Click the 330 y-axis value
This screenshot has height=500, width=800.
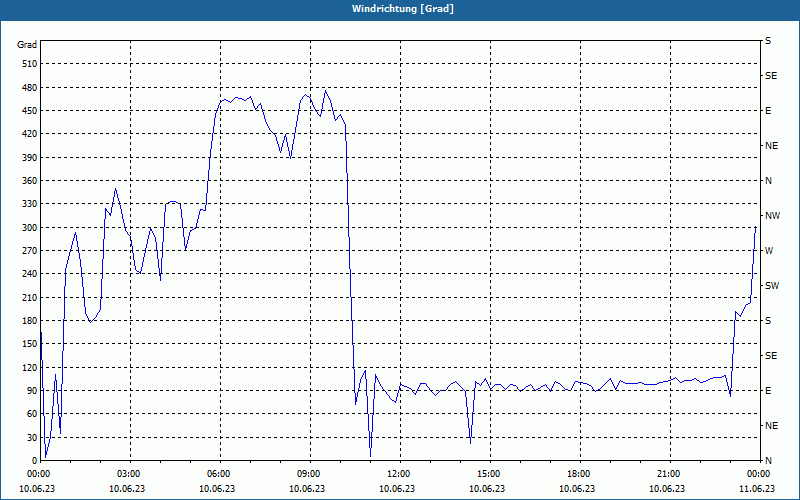point(30,204)
